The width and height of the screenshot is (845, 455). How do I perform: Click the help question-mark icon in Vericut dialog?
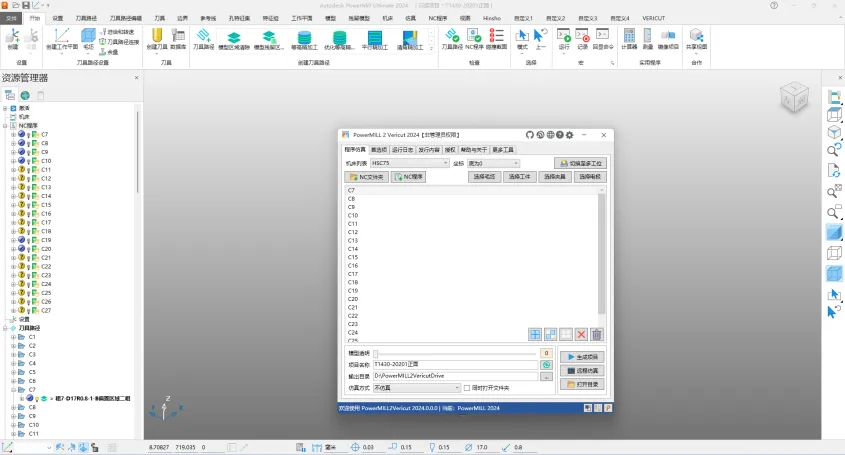click(x=560, y=135)
